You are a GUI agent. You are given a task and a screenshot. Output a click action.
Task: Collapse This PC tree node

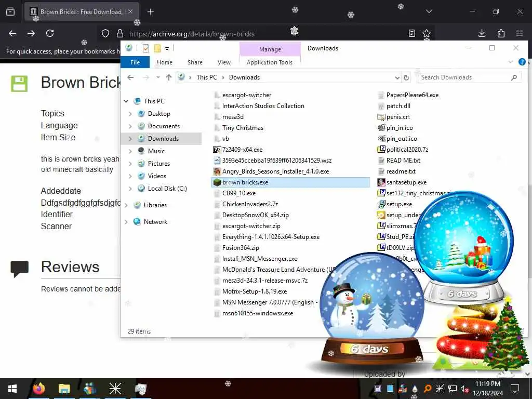click(126, 101)
